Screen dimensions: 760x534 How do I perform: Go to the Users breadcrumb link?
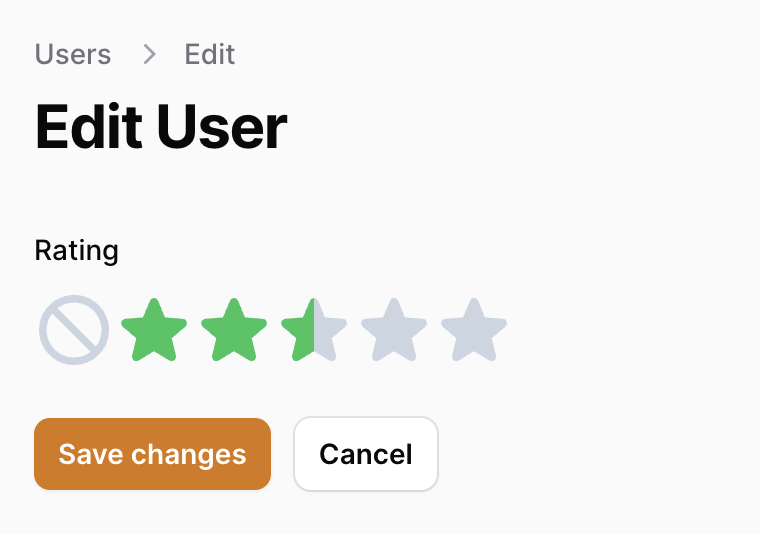pyautogui.click(x=73, y=54)
